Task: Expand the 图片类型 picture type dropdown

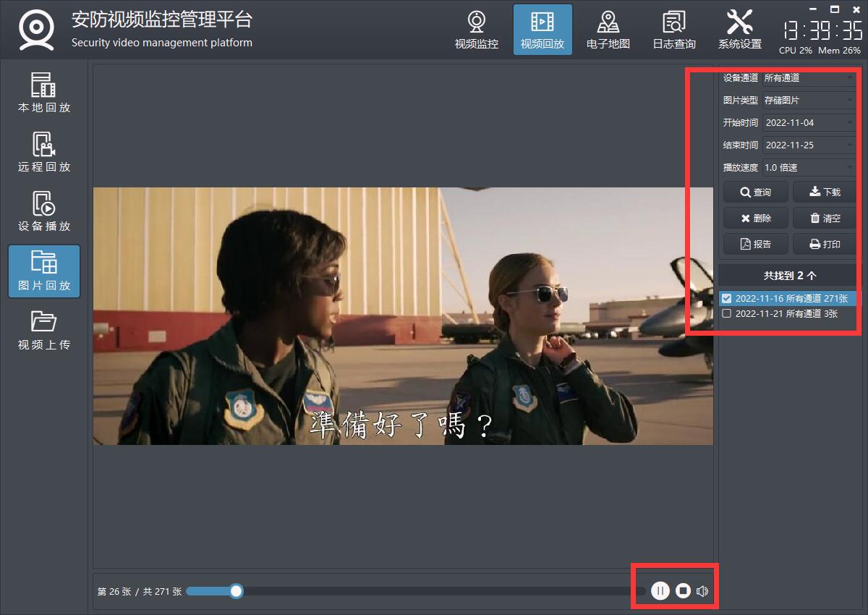Action: click(809, 101)
